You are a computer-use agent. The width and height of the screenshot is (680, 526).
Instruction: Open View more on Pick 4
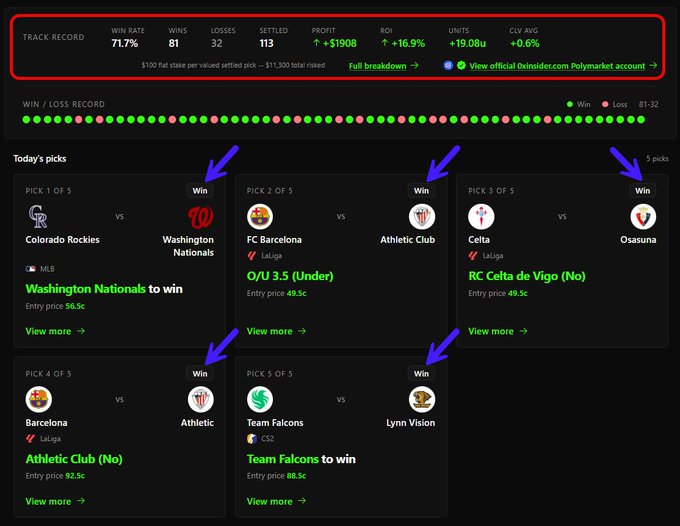tap(55, 501)
